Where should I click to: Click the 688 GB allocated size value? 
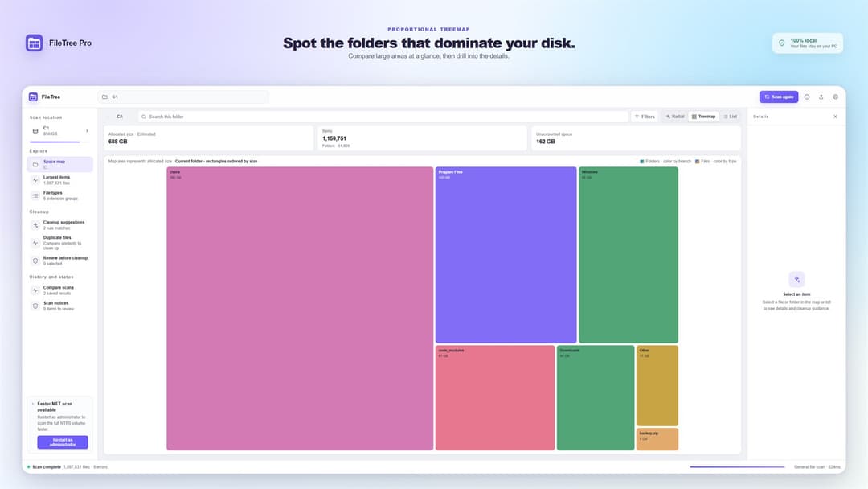tap(118, 142)
